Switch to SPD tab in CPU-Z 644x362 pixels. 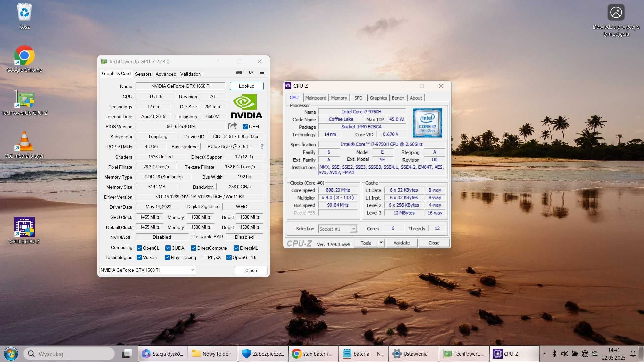[x=358, y=98]
